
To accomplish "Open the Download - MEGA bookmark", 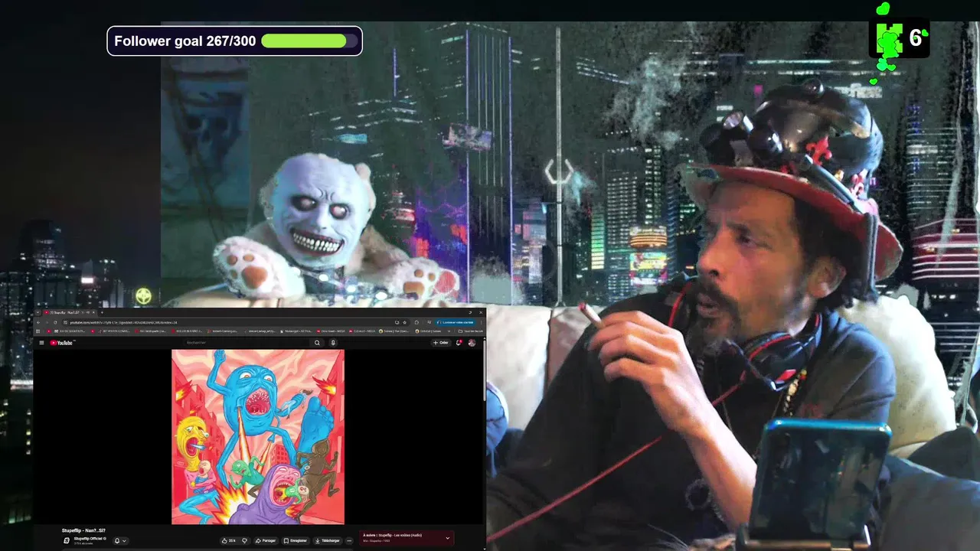I will (x=331, y=331).
